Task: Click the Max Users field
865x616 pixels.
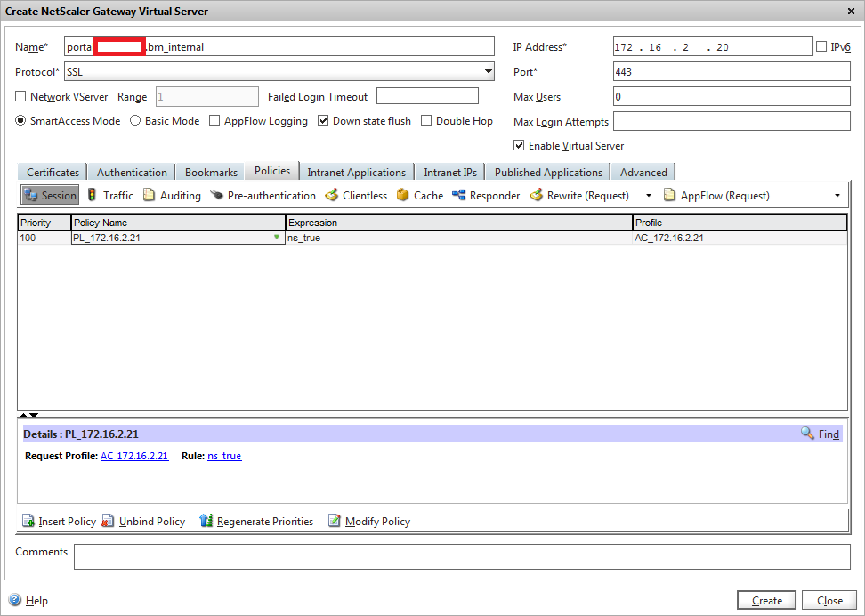Action: (732, 96)
